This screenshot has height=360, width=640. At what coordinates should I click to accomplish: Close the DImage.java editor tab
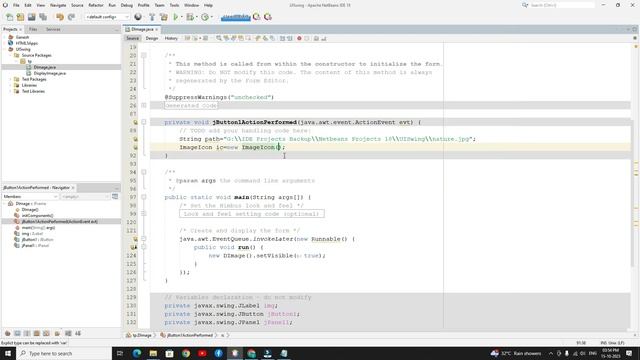(157, 29)
